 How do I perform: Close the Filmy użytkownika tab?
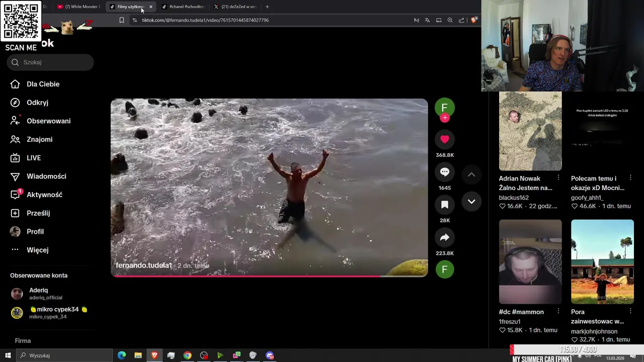[x=150, y=7]
